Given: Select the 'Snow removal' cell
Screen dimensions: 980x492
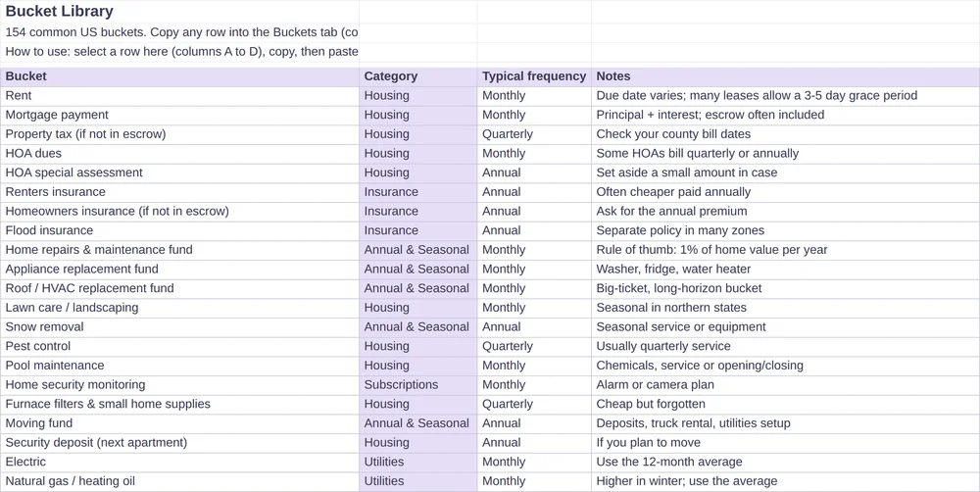Looking at the screenshot, I should pos(179,327).
